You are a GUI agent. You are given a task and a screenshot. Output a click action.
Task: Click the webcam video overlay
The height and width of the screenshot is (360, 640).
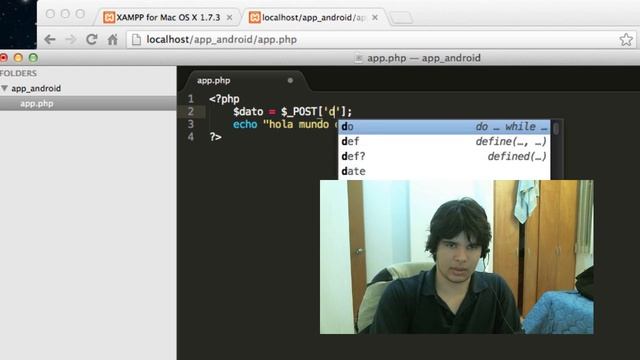(x=457, y=257)
